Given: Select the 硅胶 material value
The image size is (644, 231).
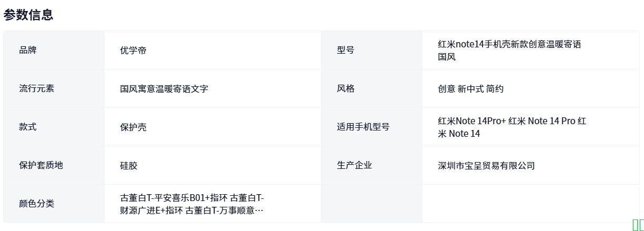Looking at the screenshot, I should point(128,166).
